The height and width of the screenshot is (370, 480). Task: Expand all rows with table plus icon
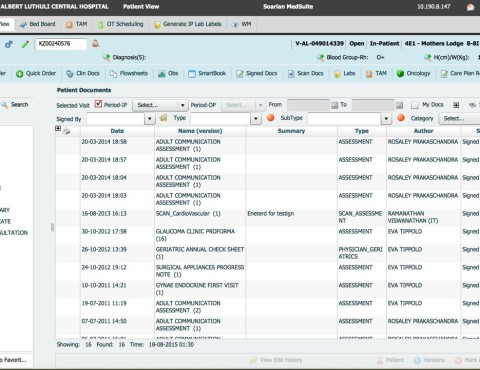[x=58, y=129]
